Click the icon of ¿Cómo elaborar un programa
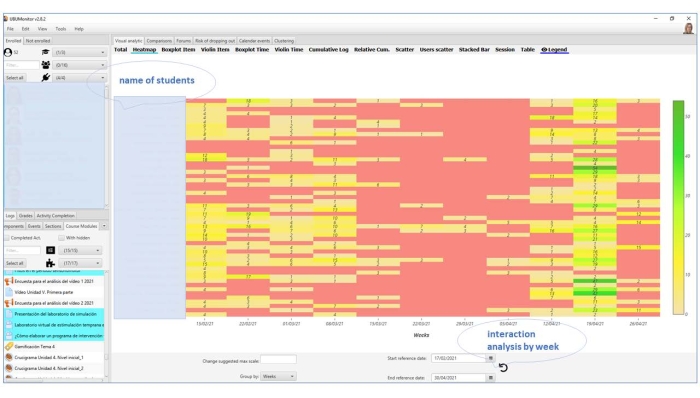Viewport: 700px width, 398px height. click(x=8, y=336)
